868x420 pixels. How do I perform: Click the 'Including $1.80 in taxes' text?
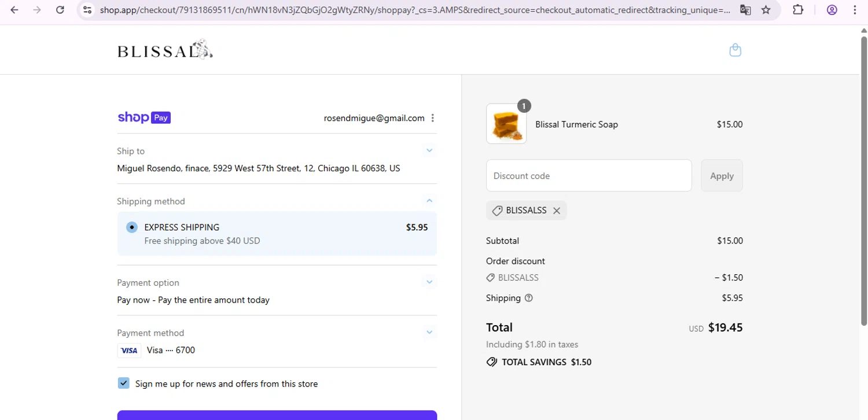[532, 344]
